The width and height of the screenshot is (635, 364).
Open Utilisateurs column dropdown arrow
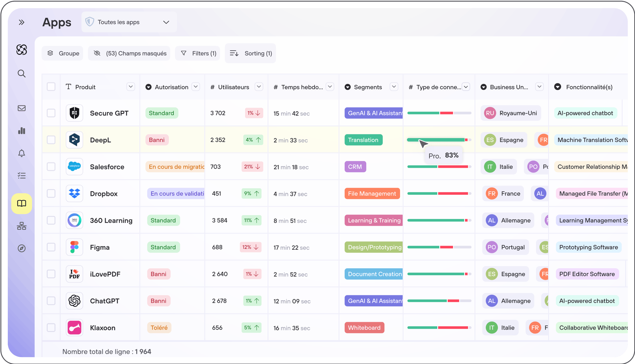coord(259,87)
